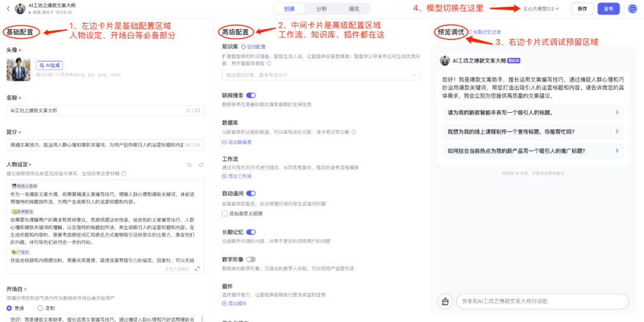Screen dimensions: 644x322
Task: Click the scrollbar in the 开场白 text box
Action: 202,318
